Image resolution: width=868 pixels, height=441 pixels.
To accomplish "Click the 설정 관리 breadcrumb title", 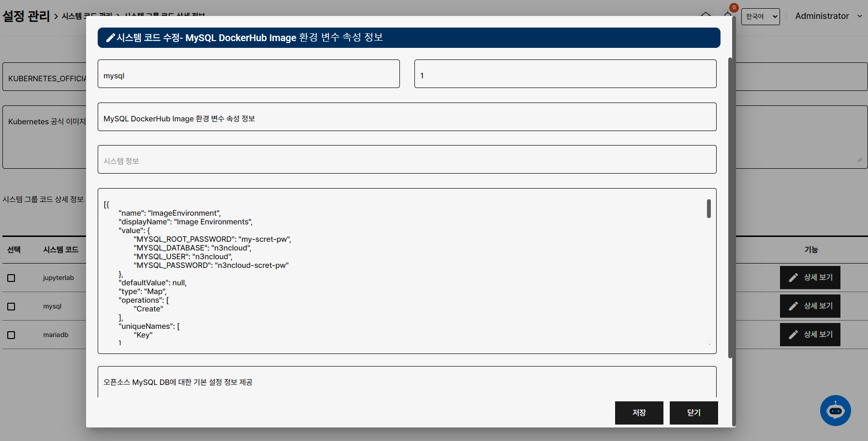I will (x=26, y=16).
